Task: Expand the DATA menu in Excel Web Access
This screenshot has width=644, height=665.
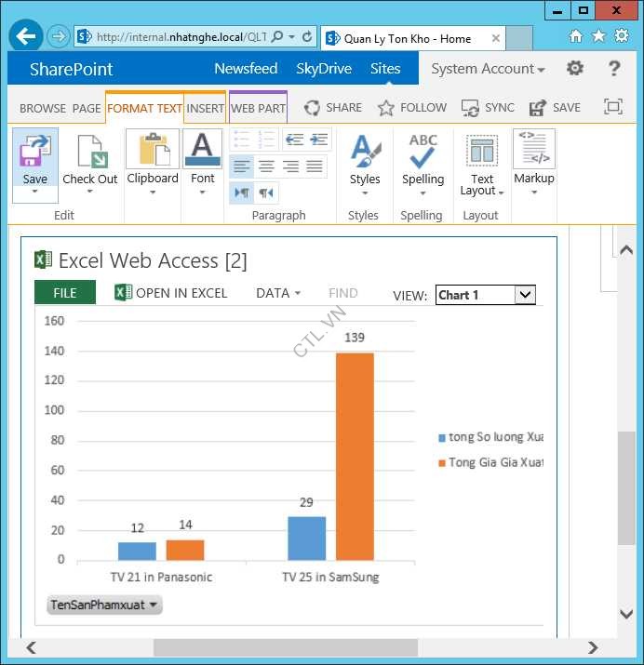Action: pos(278,293)
